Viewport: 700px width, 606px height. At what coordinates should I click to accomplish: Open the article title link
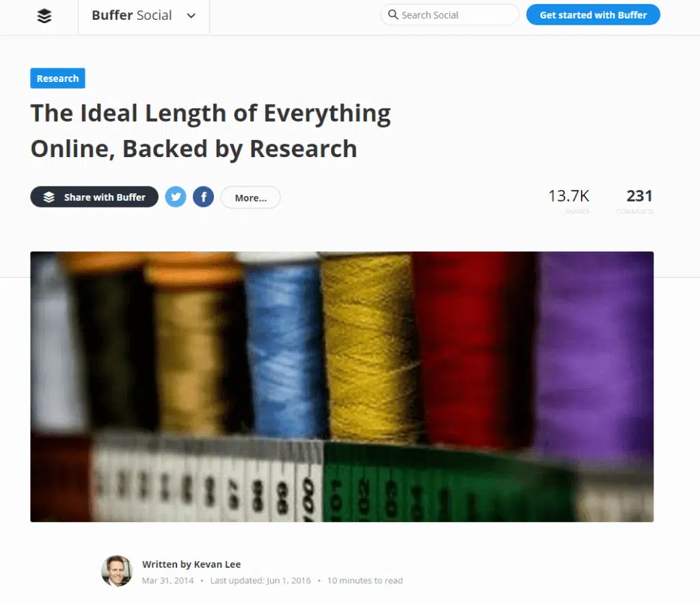[211, 130]
